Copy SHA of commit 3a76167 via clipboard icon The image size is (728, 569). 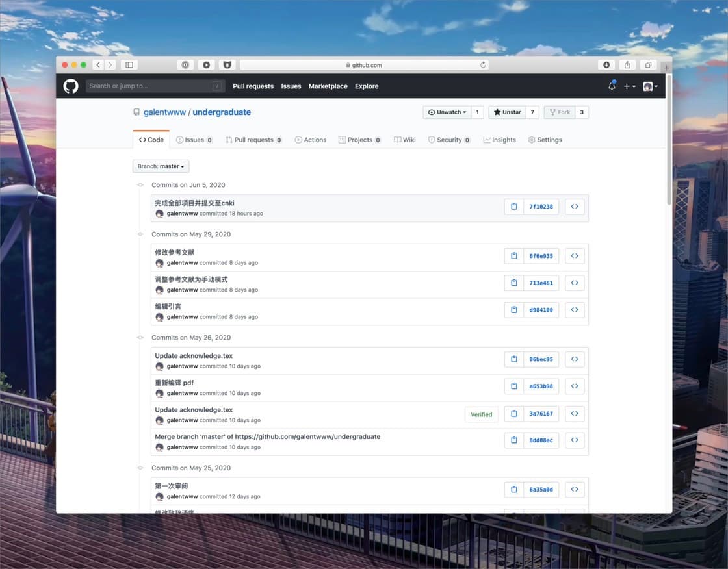tap(514, 414)
